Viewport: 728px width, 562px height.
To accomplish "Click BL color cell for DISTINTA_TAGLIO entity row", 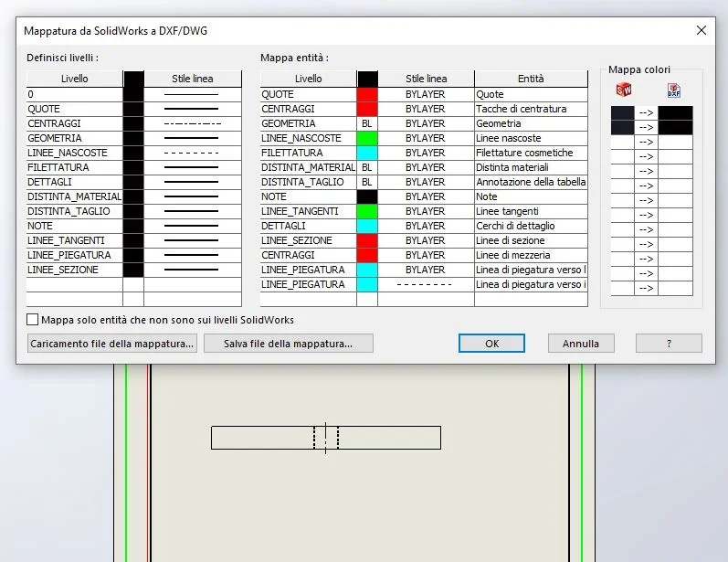I will [x=367, y=182].
